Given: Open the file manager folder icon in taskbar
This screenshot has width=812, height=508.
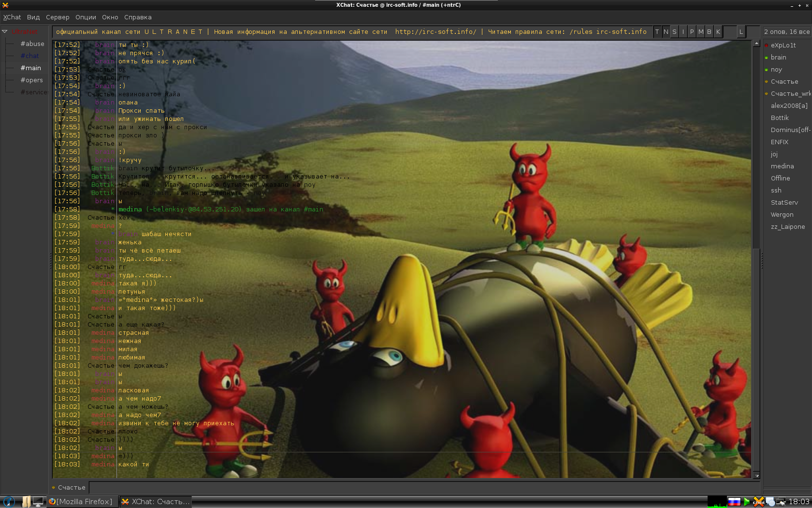Looking at the screenshot, I should [26, 502].
